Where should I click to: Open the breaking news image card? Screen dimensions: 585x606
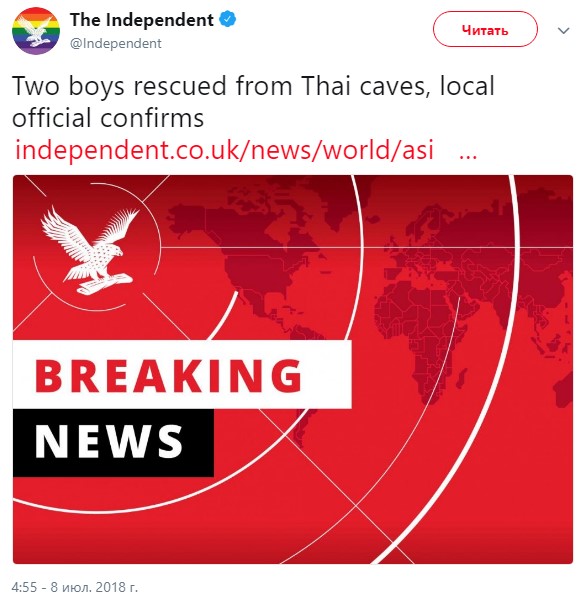[292, 369]
